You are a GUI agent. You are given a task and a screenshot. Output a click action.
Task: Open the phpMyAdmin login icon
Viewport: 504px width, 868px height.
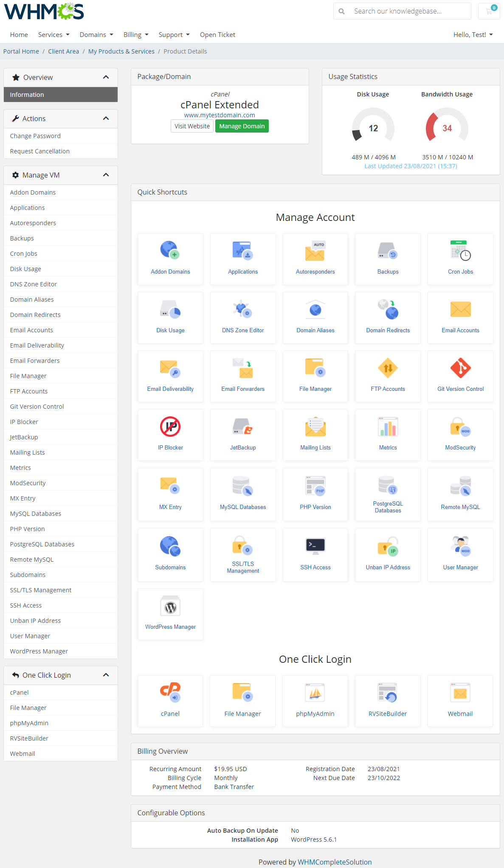point(315,692)
